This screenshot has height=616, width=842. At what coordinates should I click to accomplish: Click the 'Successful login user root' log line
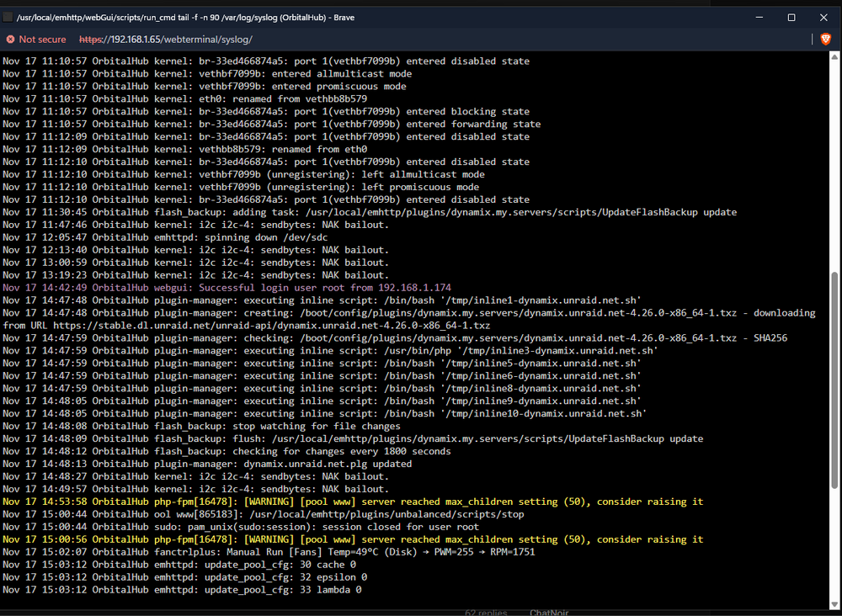coord(227,288)
